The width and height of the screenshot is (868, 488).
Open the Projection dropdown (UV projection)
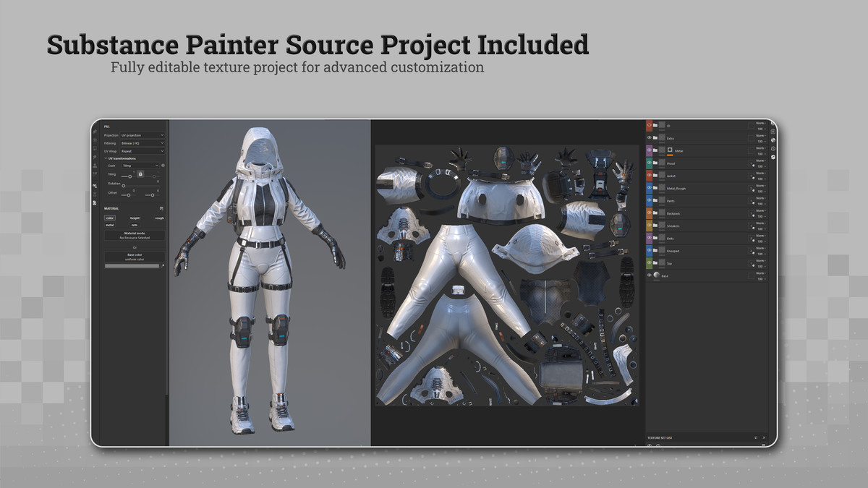point(142,135)
